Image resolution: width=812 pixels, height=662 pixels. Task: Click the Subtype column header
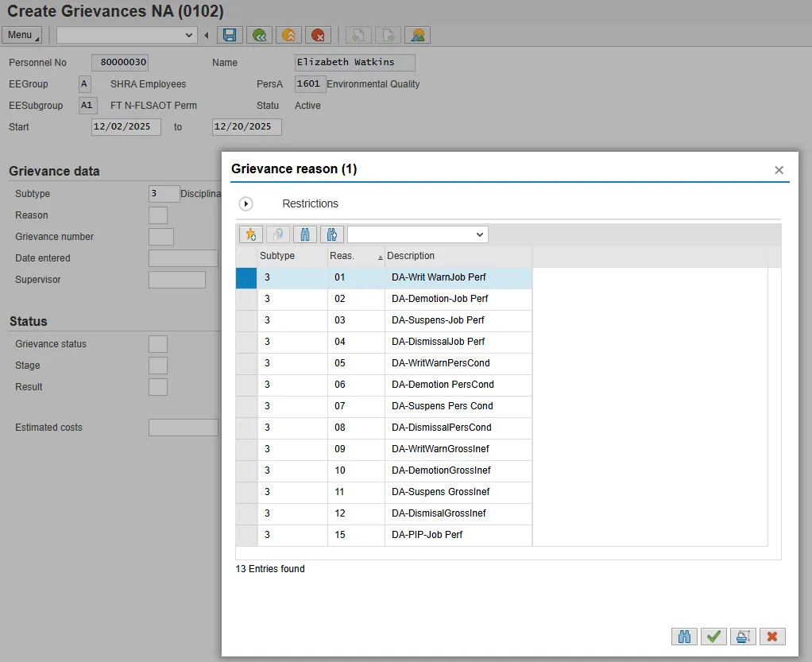[x=277, y=256]
